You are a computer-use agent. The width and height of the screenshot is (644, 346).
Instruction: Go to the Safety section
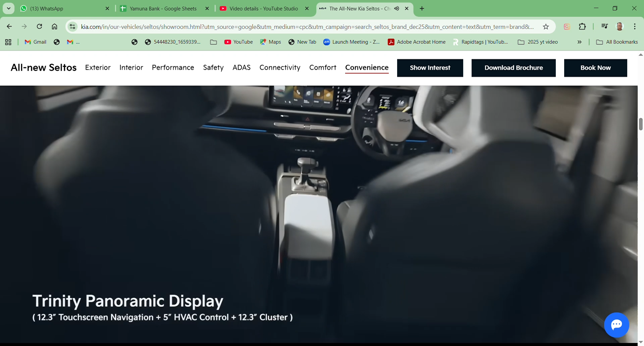213,68
